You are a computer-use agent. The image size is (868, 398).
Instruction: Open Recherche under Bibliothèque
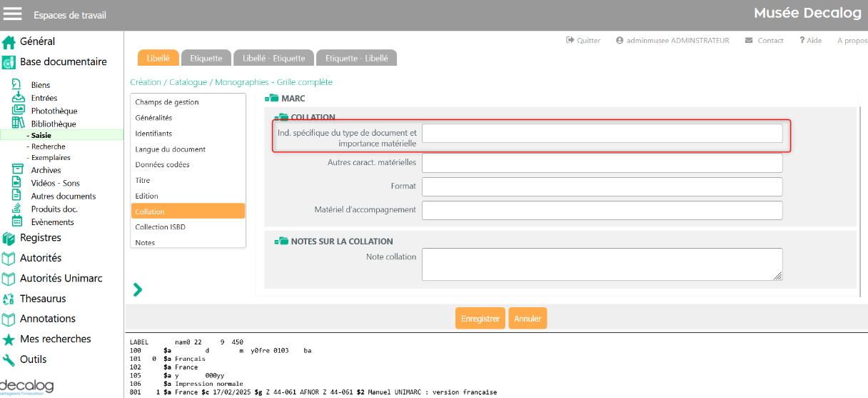(x=48, y=146)
